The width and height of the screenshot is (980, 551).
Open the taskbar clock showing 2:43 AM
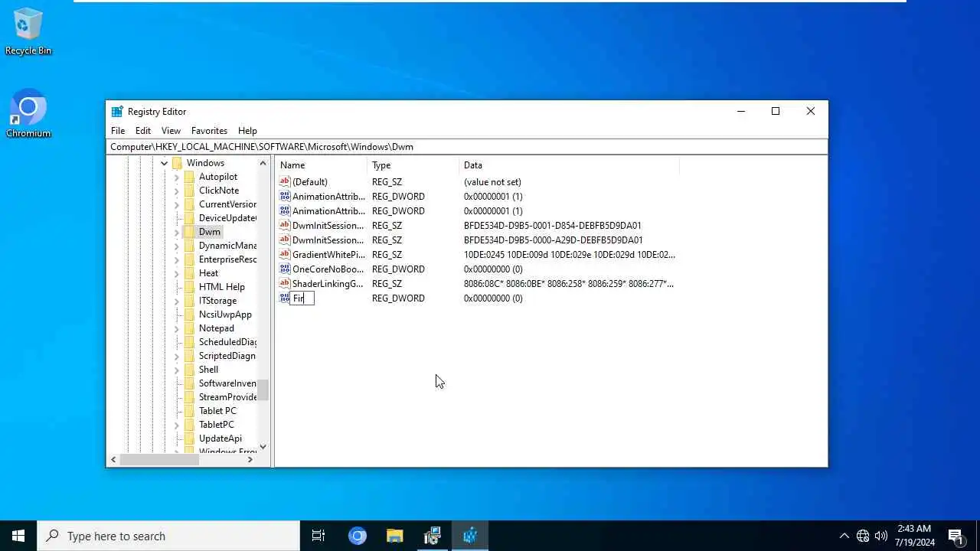914,536
